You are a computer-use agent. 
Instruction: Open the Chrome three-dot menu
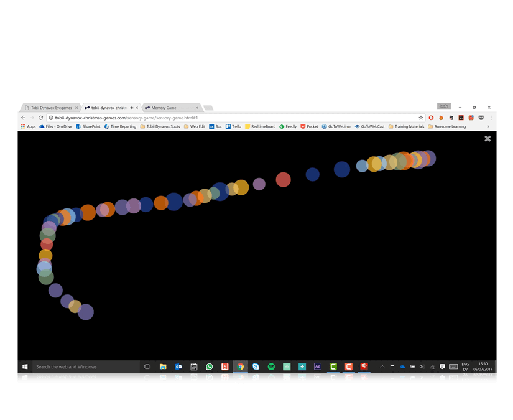tap(491, 118)
